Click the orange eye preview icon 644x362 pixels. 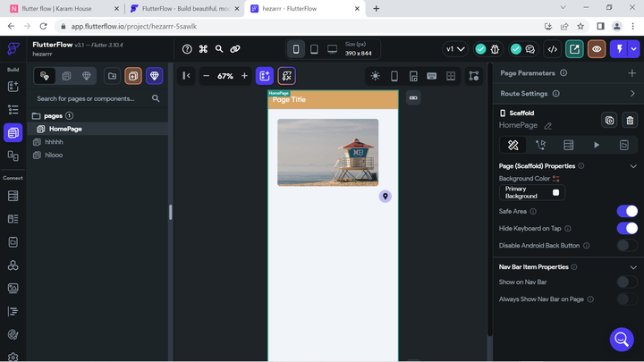(597, 49)
